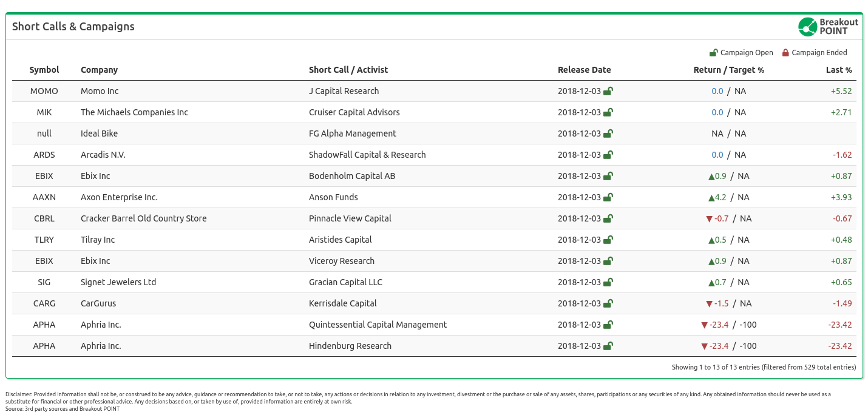This screenshot has height=412, width=868.
Task: Sort by the Release Date header
Action: (x=585, y=70)
